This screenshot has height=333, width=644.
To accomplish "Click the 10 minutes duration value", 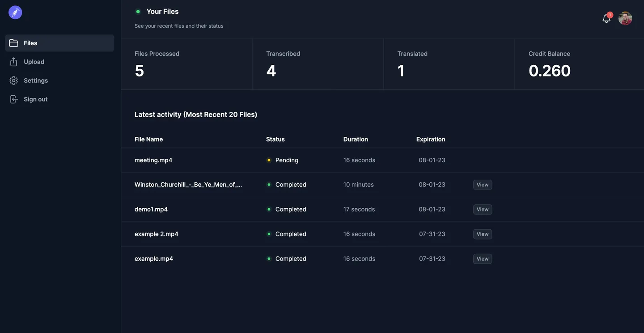I will coord(359,185).
